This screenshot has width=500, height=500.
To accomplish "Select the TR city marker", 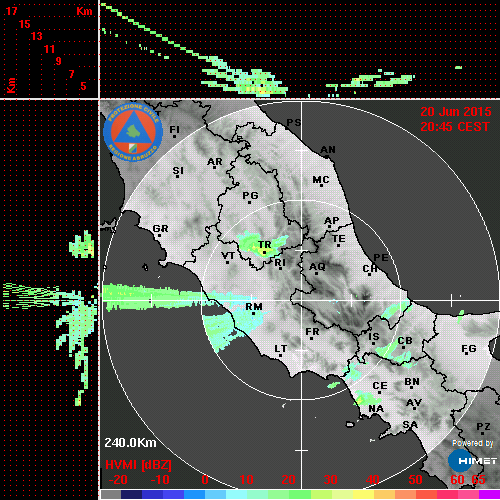I will pyautogui.click(x=264, y=253).
